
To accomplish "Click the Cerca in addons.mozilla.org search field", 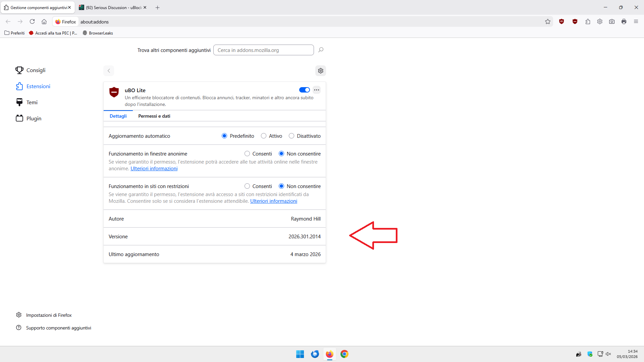I will (264, 50).
